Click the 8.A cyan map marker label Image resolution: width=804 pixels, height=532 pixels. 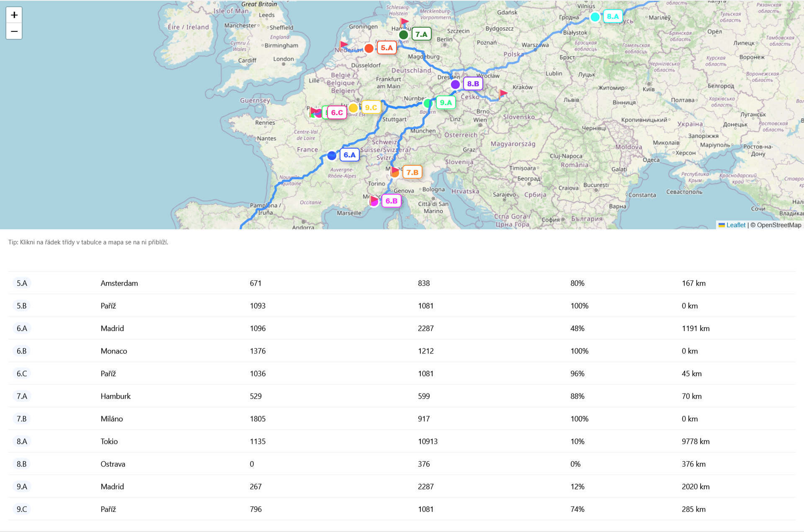point(613,17)
